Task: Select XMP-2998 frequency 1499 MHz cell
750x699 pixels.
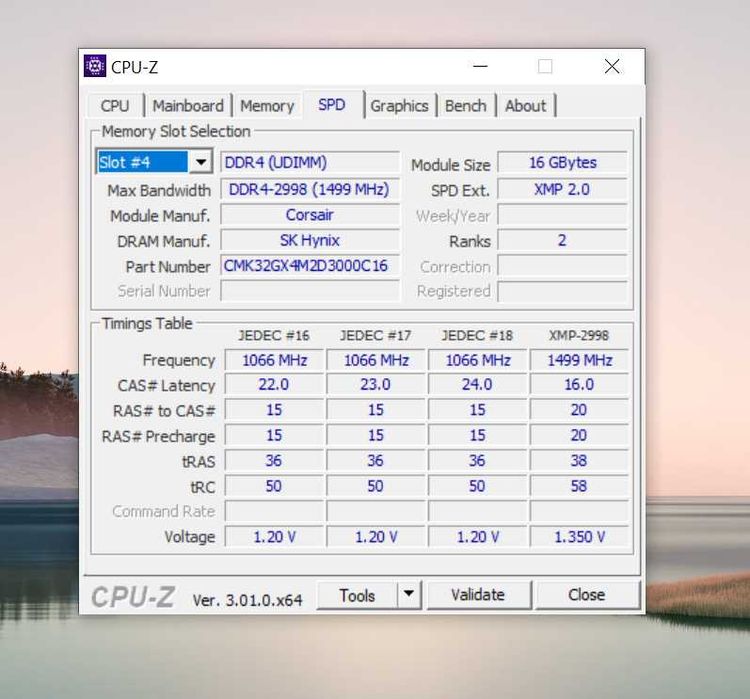Action: click(579, 360)
